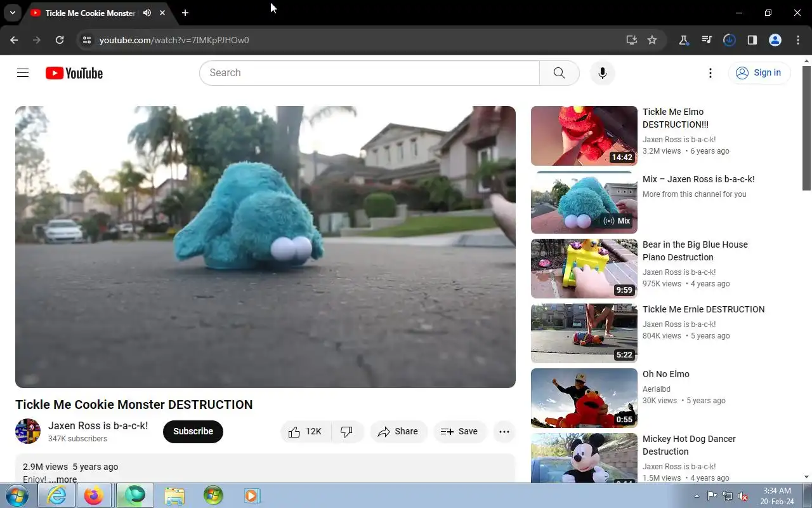Open File Explorer folder in taskbar
Screen dimensions: 812x508
pyautogui.click(x=174, y=495)
